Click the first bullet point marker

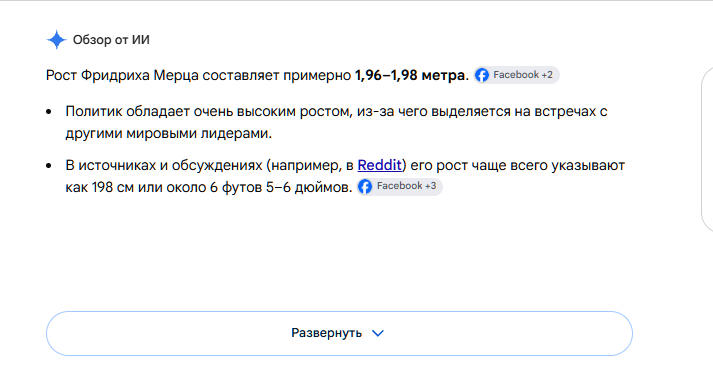pyautogui.click(x=50, y=112)
